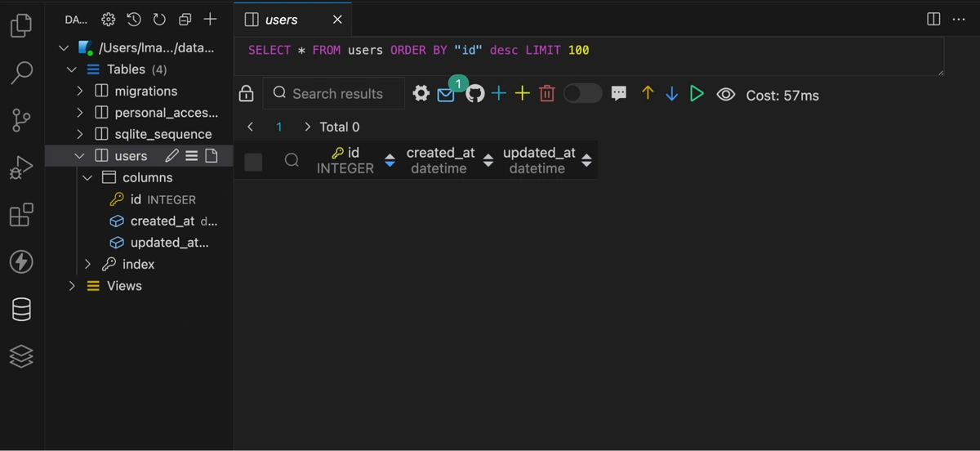Toggle the eye visibility icon

click(x=725, y=95)
